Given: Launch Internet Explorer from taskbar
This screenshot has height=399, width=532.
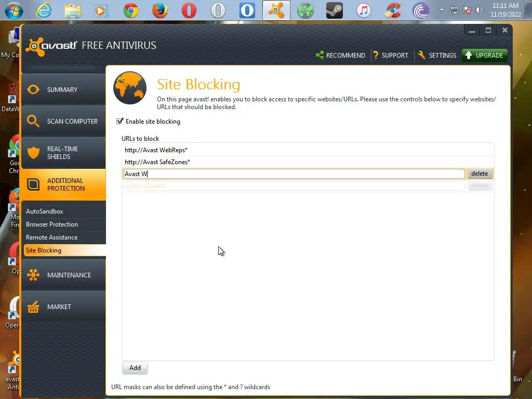Looking at the screenshot, I should tap(44, 10).
